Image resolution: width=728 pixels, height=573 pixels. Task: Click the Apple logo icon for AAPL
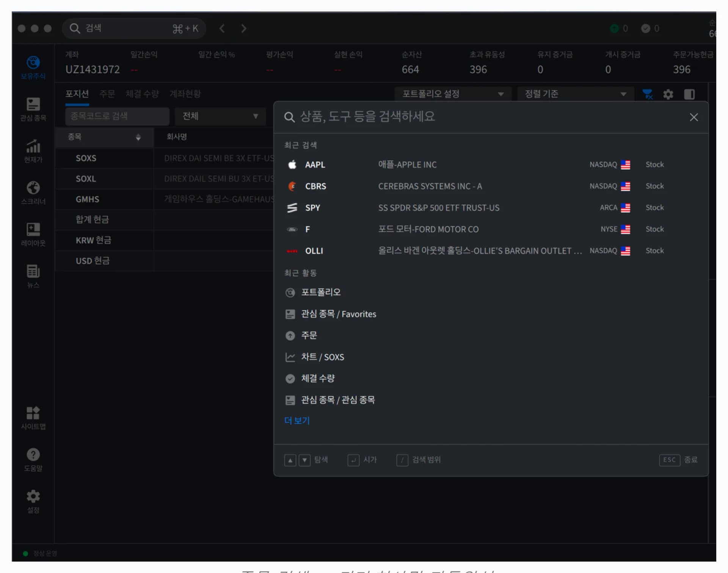pyautogui.click(x=292, y=164)
